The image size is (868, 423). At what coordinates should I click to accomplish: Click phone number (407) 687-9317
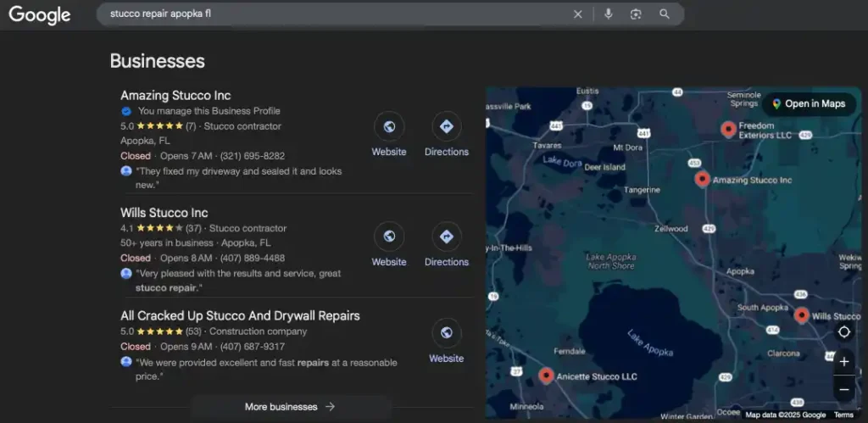[253, 348]
